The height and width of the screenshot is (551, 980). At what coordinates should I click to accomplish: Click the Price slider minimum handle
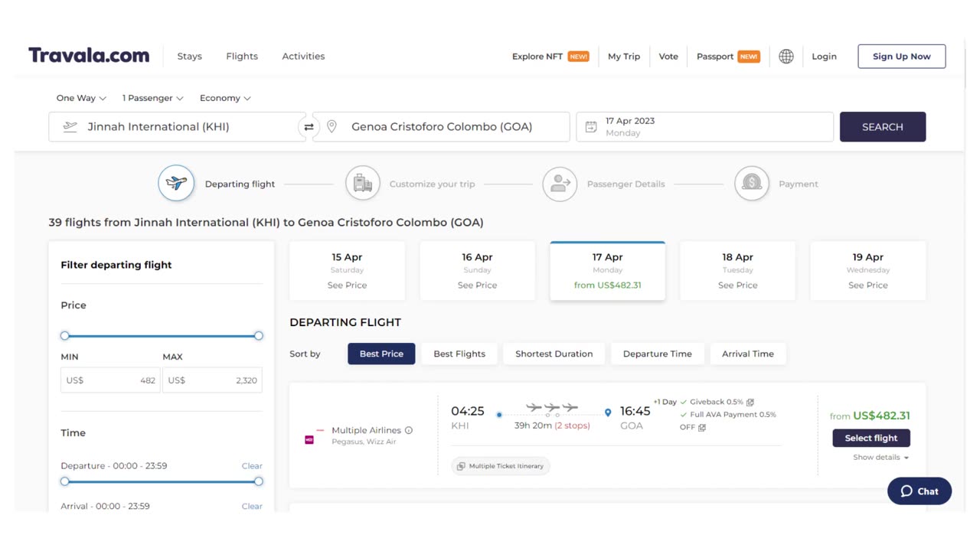(65, 336)
